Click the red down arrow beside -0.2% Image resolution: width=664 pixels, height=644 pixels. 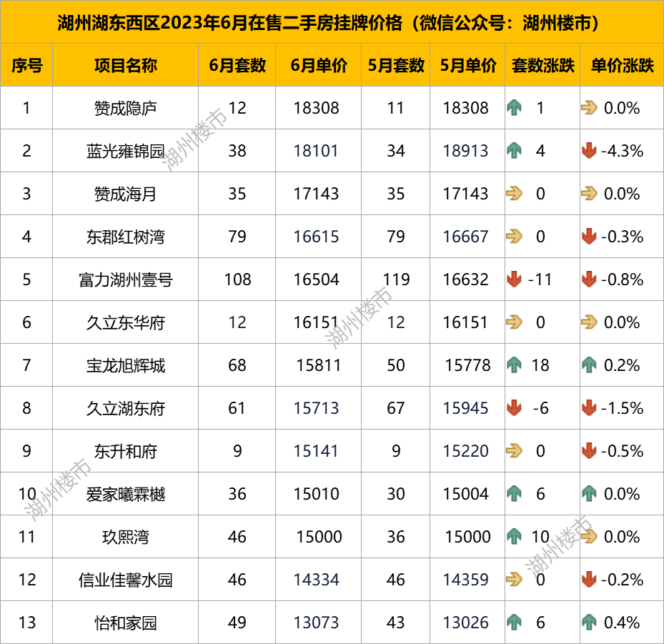click(x=589, y=580)
